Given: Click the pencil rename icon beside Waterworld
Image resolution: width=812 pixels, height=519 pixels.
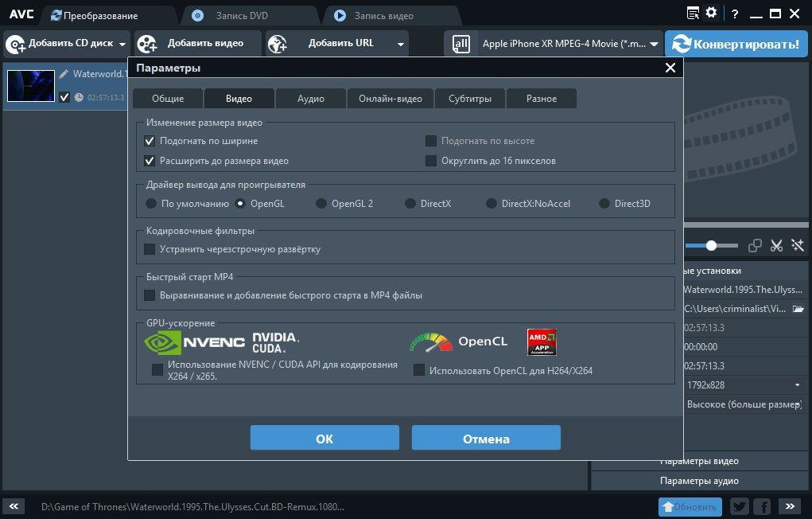Looking at the screenshot, I should (x=64, y=74).
